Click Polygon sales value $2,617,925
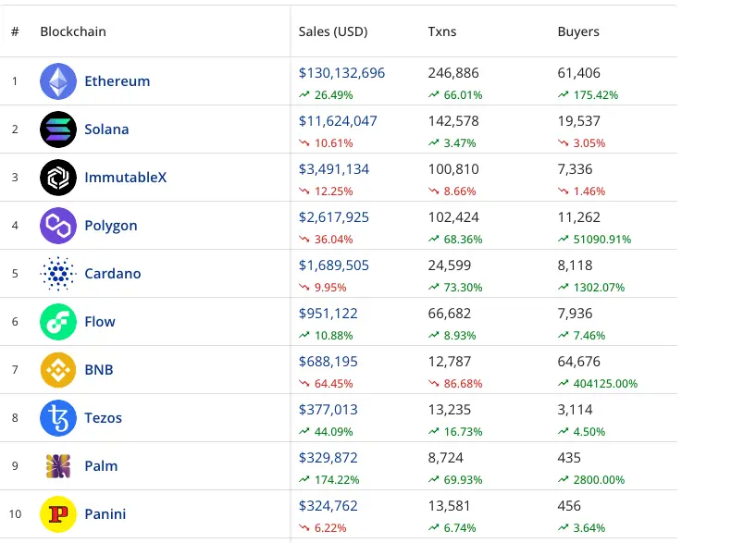 click(x=334, y=217)
